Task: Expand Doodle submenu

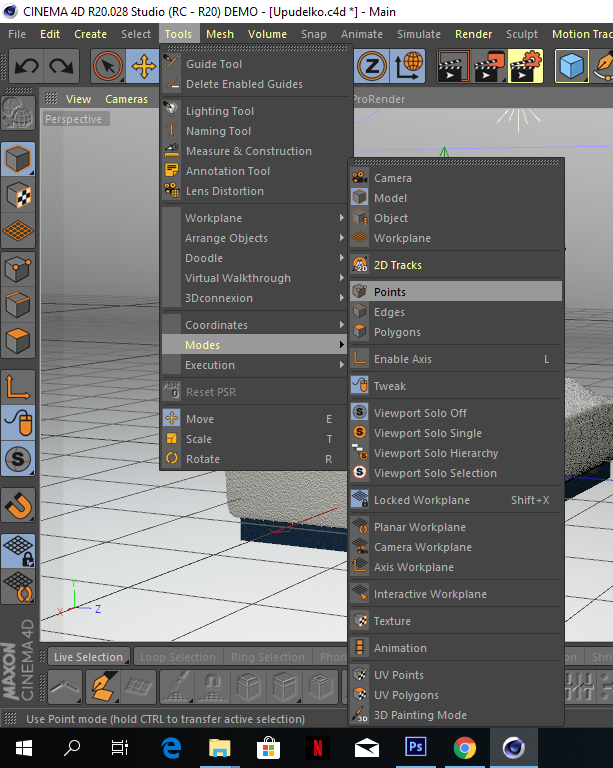Action: point(255,258)
